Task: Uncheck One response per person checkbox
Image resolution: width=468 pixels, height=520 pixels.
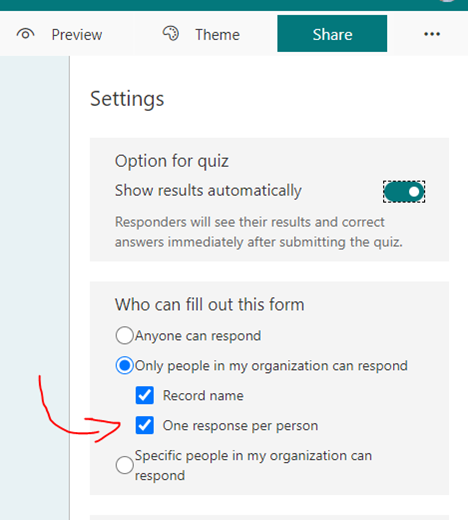Action: coord(145,425)
